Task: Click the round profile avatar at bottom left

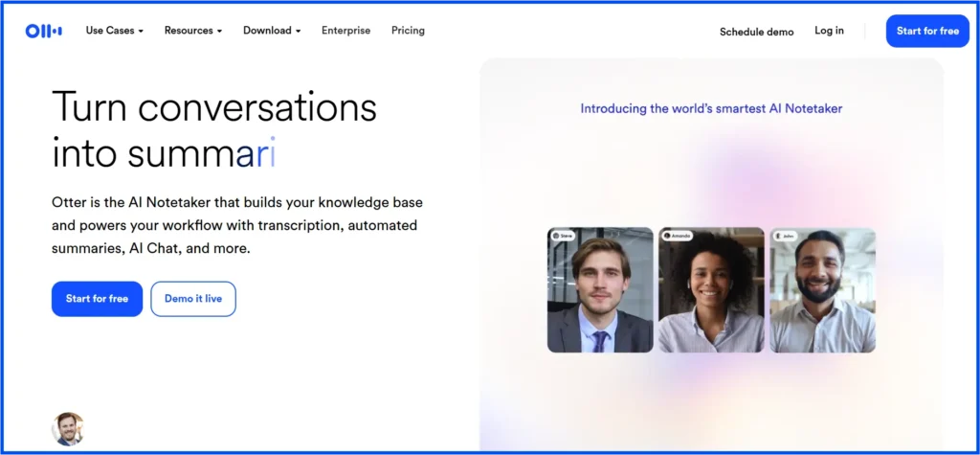Action: coord(68,429)
